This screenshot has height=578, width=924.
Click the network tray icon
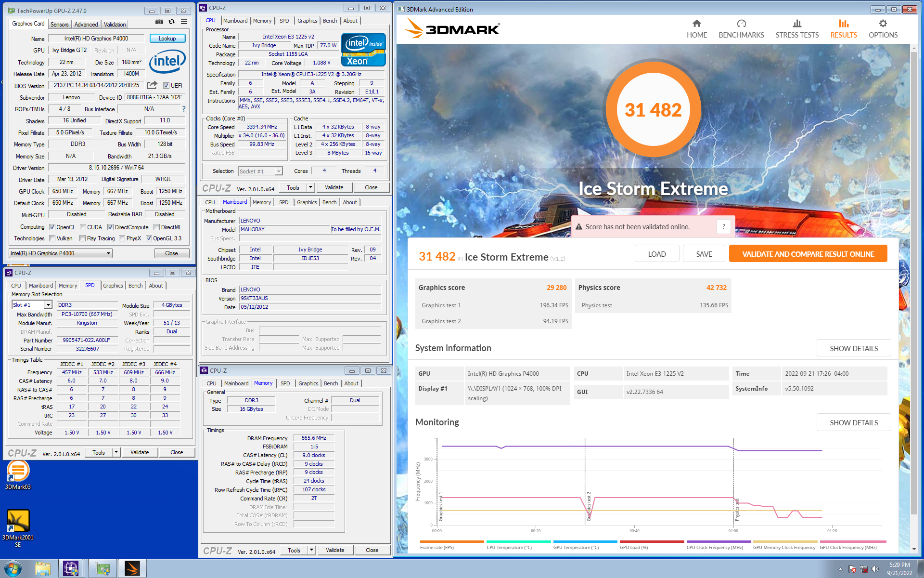click(863, 569)
